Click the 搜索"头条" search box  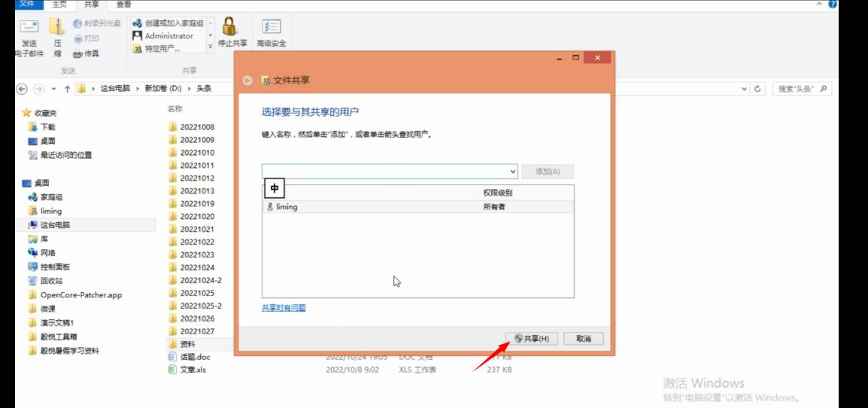[x=802, y=89]
